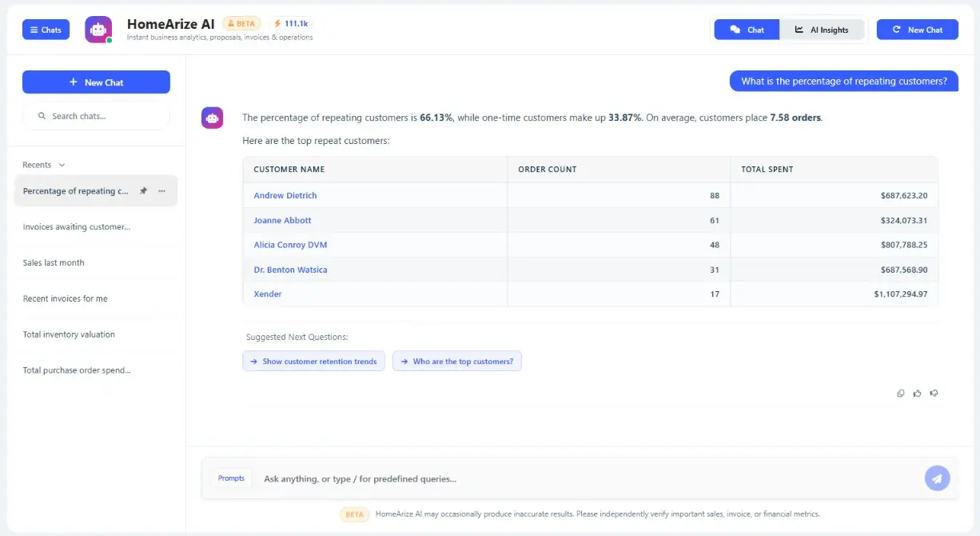Open more options for Percentage of repeating chat
Screen dimensions: 980x536
tap(161, 191)
